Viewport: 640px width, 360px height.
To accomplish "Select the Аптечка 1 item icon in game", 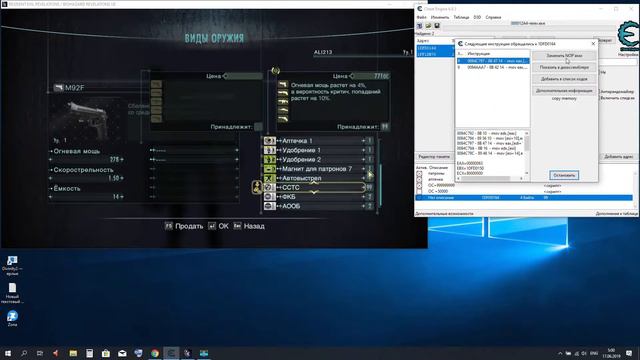I will click(269, 141).
